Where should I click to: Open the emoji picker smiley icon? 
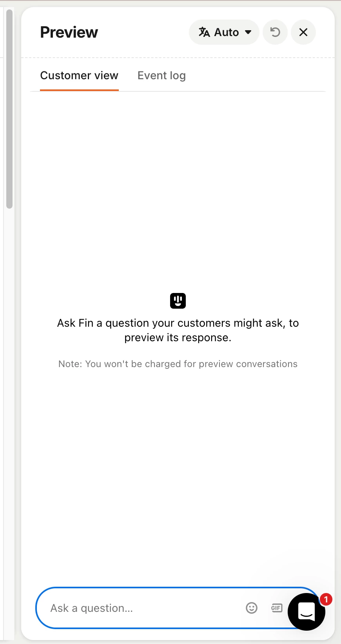pyautogui.click(x=252, y=608)
